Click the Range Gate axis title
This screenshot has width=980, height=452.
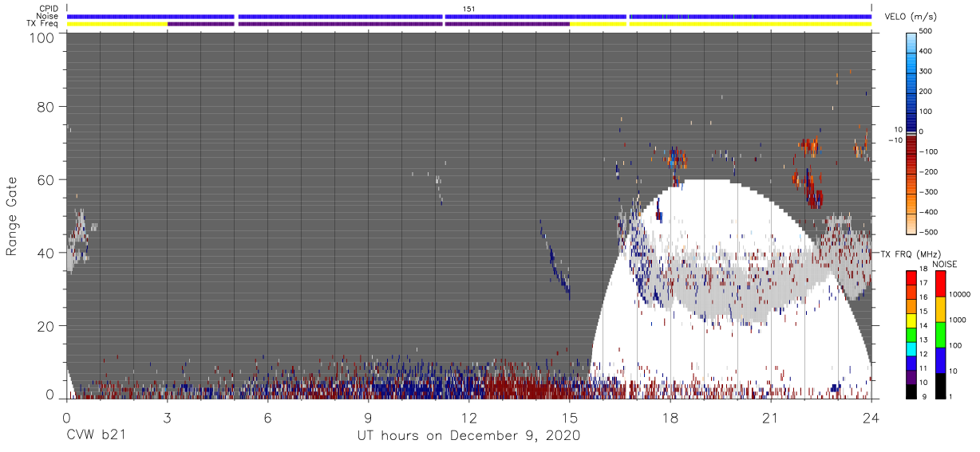(x=12, y=217)
